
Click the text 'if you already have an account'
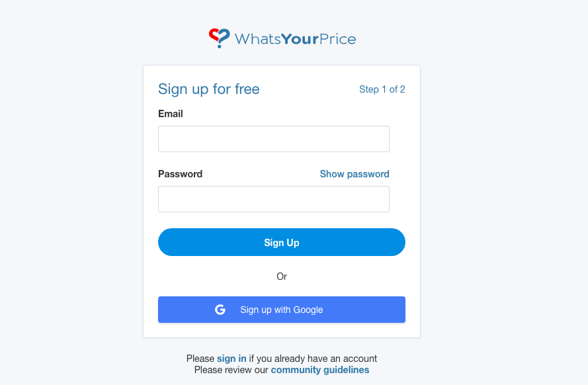[313, 359]
